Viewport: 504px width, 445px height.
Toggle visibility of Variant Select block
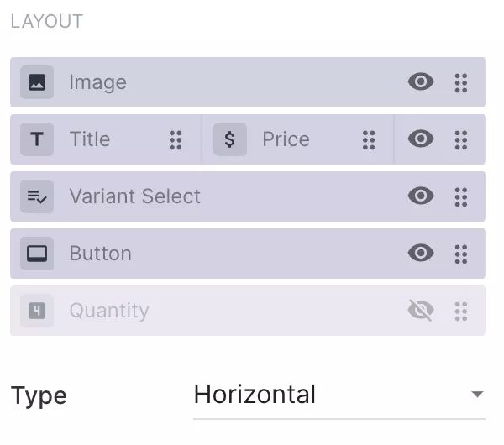[421, 196]
